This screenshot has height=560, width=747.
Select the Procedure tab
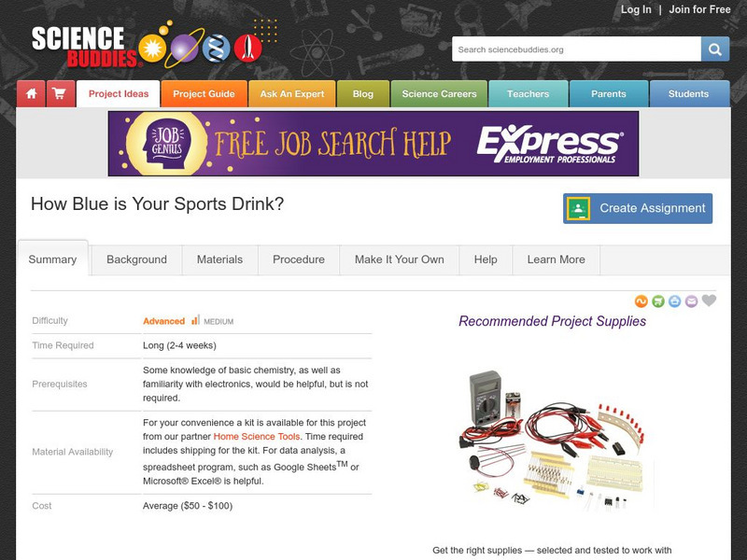(299, 259)
